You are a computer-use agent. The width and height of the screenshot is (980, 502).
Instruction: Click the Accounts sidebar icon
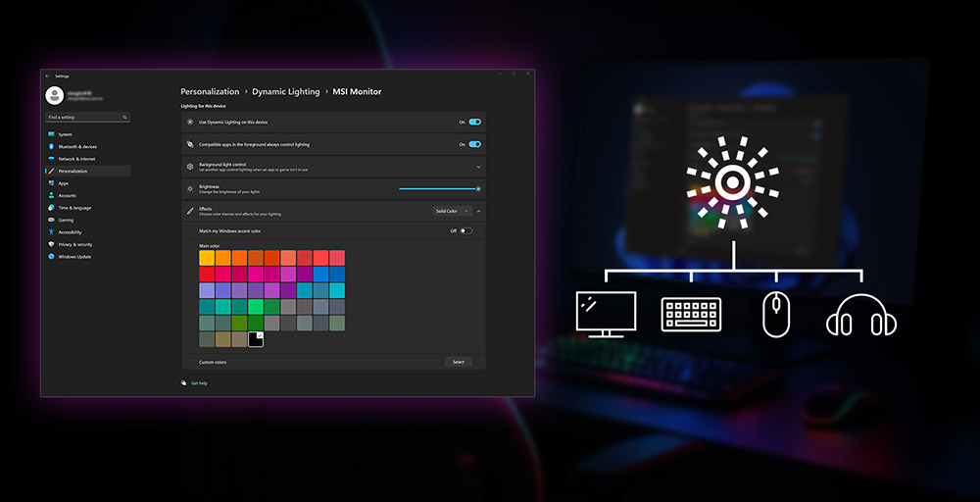(x=51, y=195)
